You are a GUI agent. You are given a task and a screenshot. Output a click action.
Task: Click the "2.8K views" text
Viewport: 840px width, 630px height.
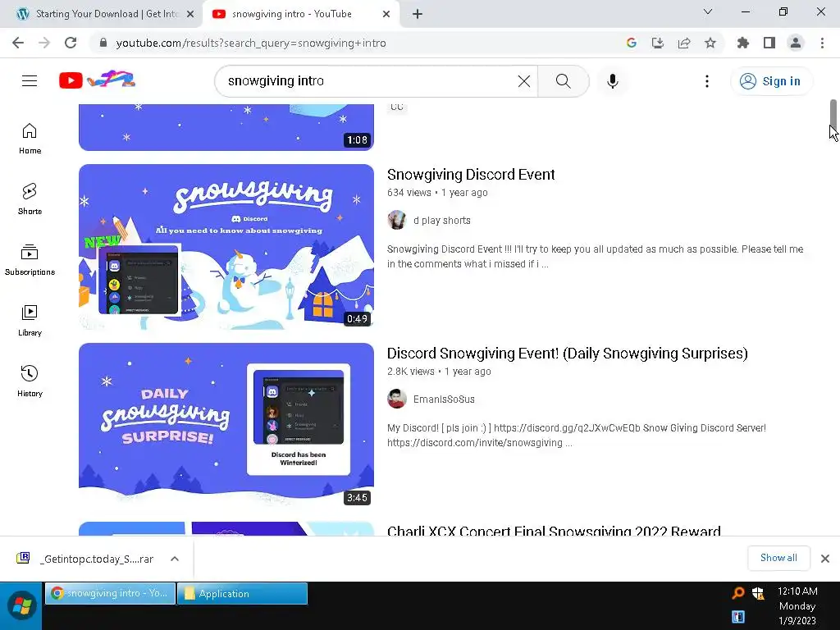[410, 372]
